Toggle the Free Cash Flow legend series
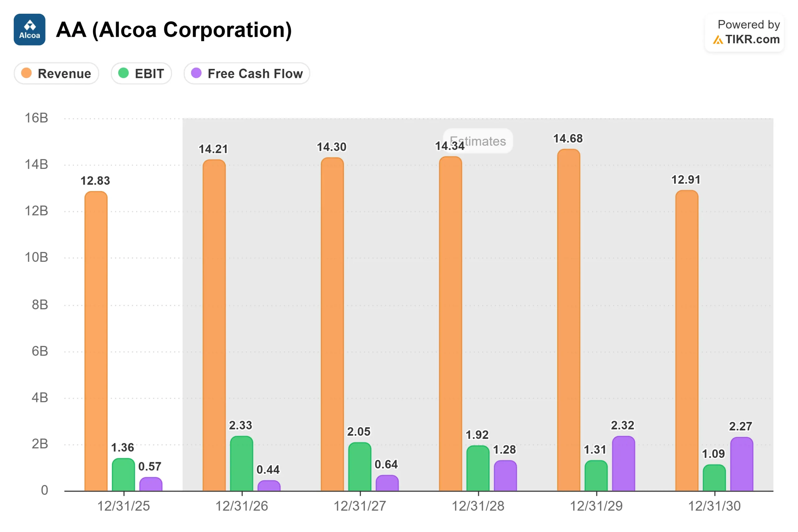The height and width of the screenshot is (532, 798). tap(247, 73)
